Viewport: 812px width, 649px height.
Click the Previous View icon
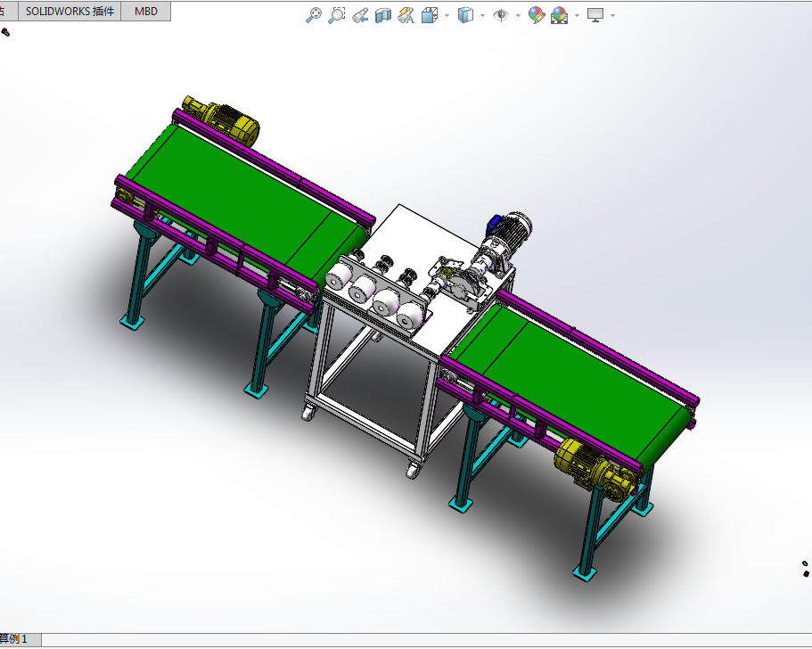point(360,15)
